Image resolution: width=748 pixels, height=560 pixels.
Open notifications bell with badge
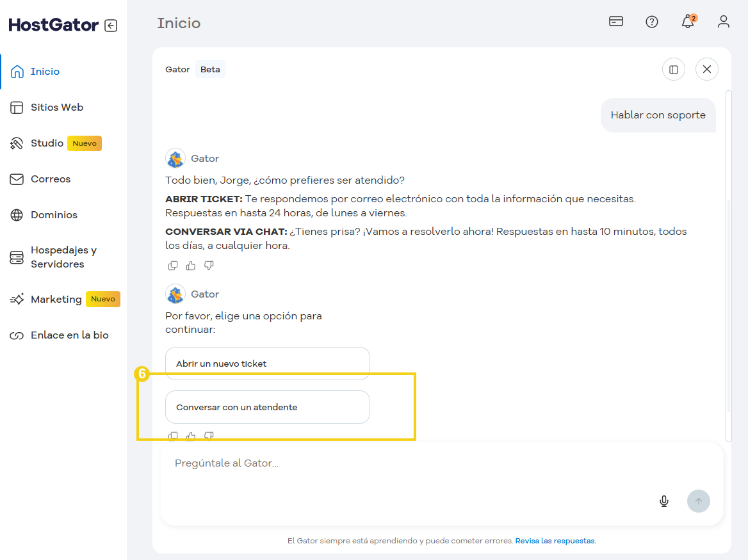click(x=688, y=22)
